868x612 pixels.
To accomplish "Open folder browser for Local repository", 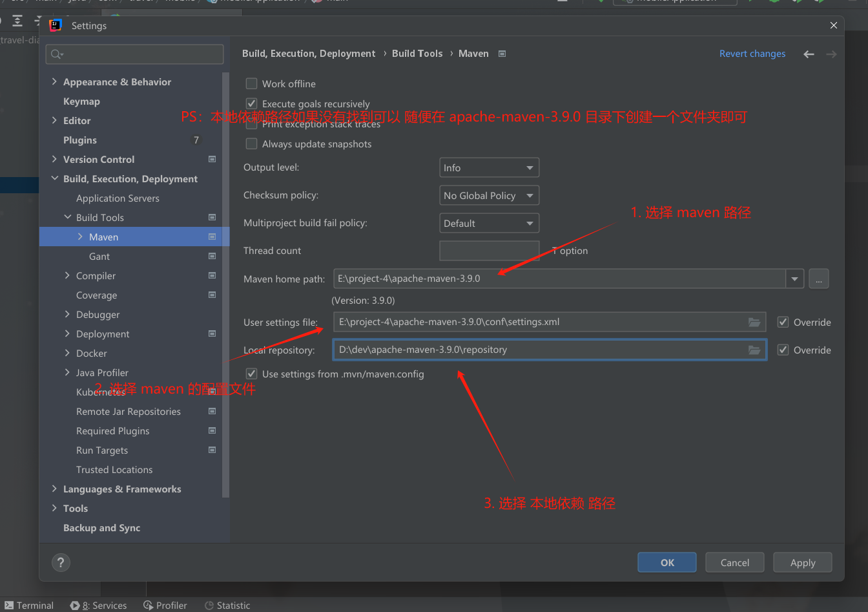I will coord(754,350).
